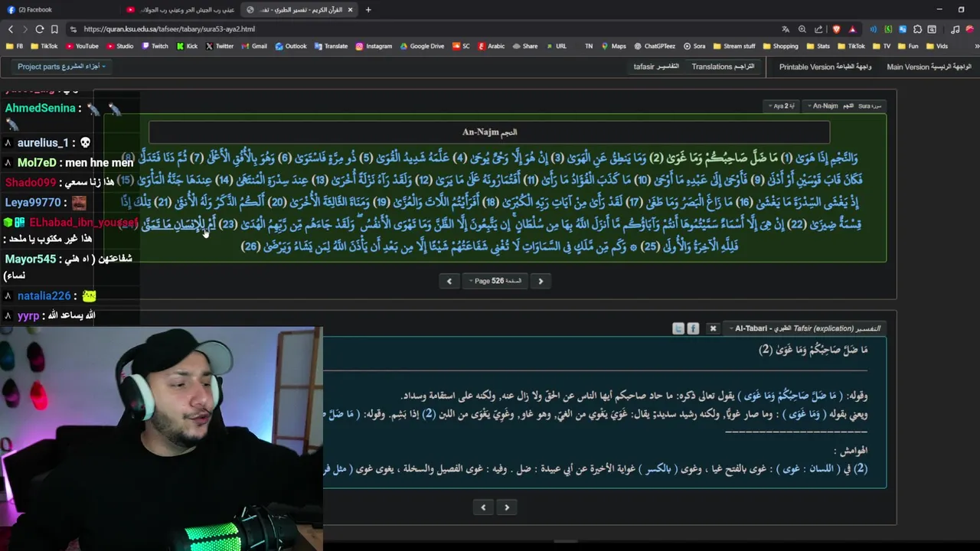Open the Twitch bookmark

click(x=155, y=46)
